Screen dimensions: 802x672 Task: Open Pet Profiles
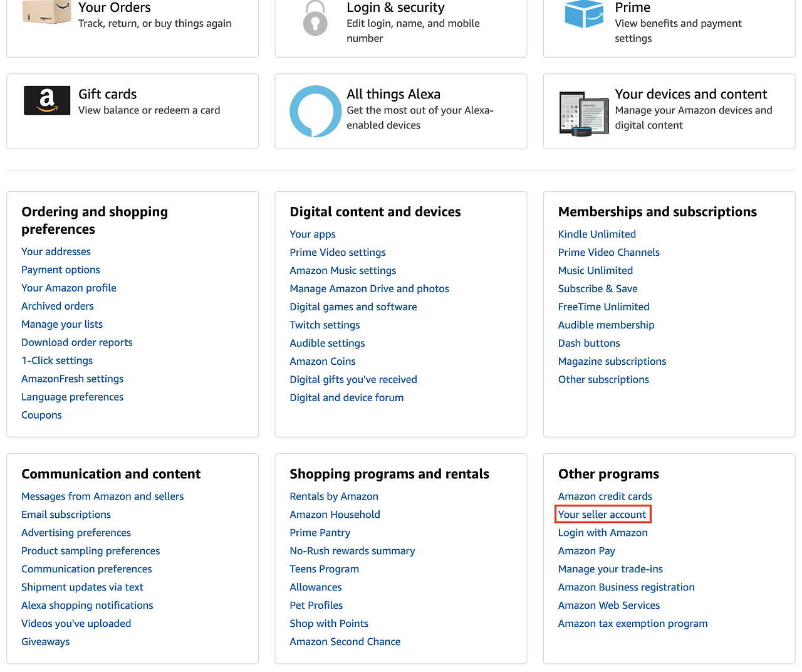[316, 605]
